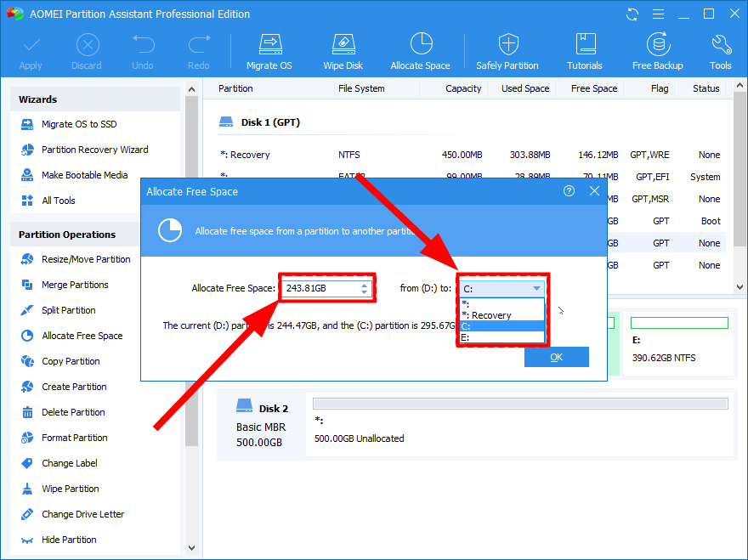Screen dimensions: 748x560
Task: Open the hamburger menu in the title bar
Action: (659, 13)
